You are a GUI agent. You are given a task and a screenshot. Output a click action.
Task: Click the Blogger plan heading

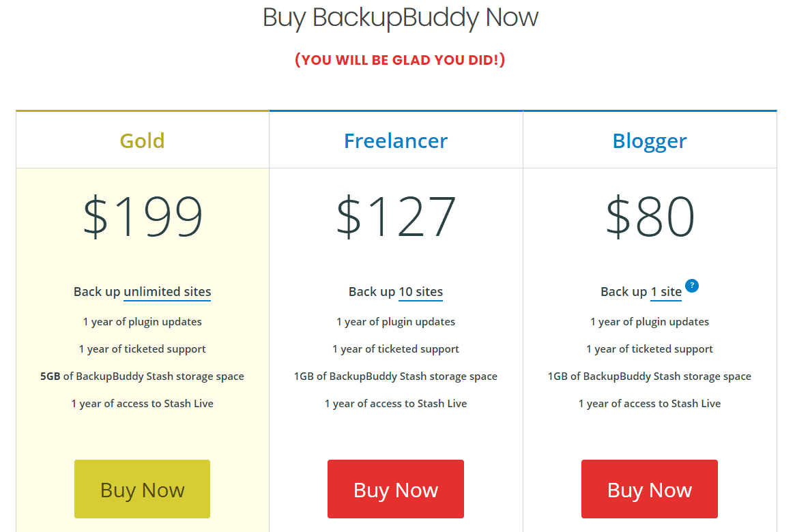(x=650, y=141)
